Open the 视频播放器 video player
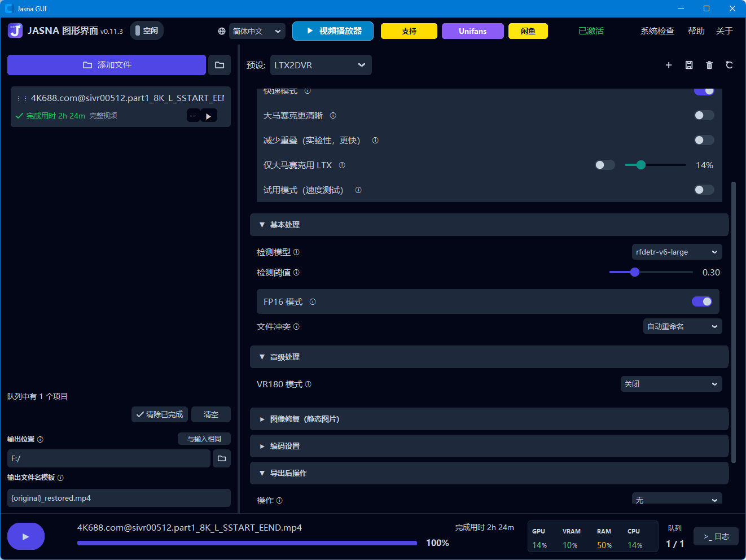Image resolution: width=746 pixels, height=560 pixels. click(x=333, y=31)
